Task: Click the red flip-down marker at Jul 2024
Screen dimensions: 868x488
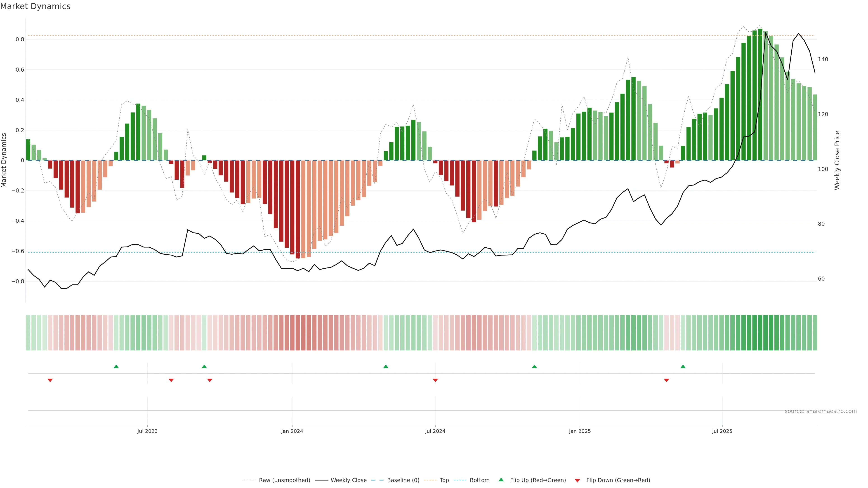Action: click(435, 380)
